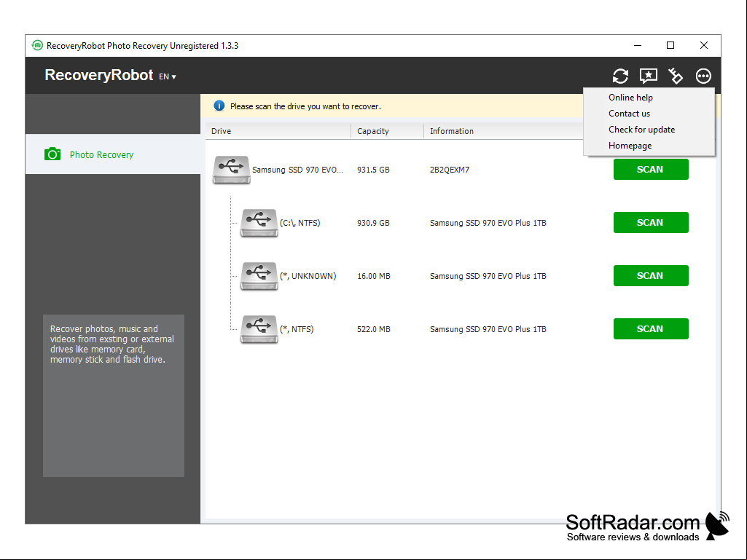The image size is (747, 560).
Task: Click the blue info icon in notice bar
Action: click(x=219, y=106)
